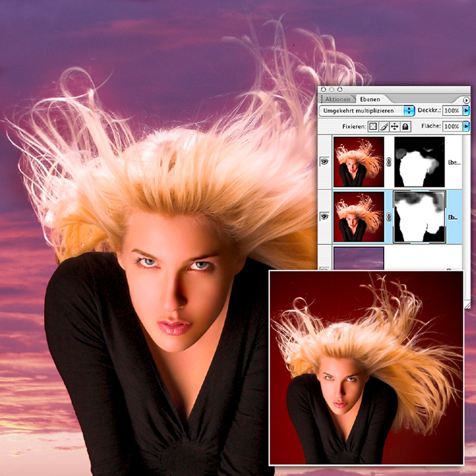Viewport: 476px width, 476px height.
Task: Hide the top layer via its eye icon
Action: pyautogui.click(x=324, y=162)
